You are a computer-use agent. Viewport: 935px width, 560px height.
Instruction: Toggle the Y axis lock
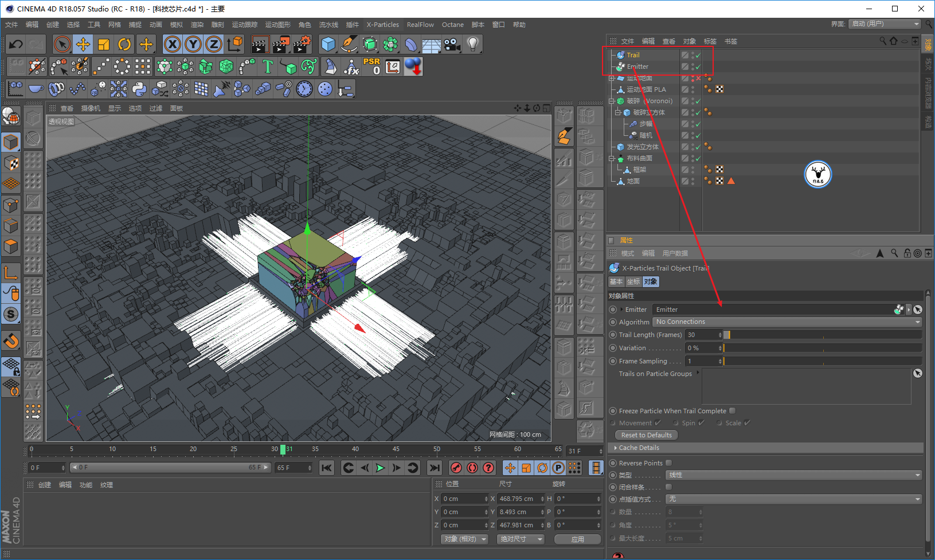[x=193, y=44]
